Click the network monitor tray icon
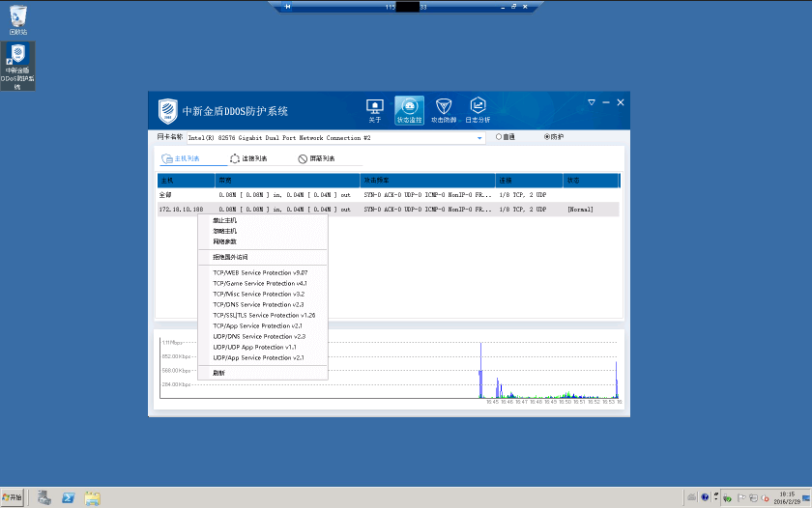 pyautogui.click(x=753, y=497)
